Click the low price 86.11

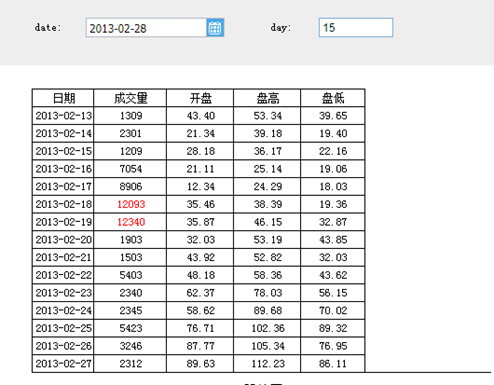[x=333, y=363]
